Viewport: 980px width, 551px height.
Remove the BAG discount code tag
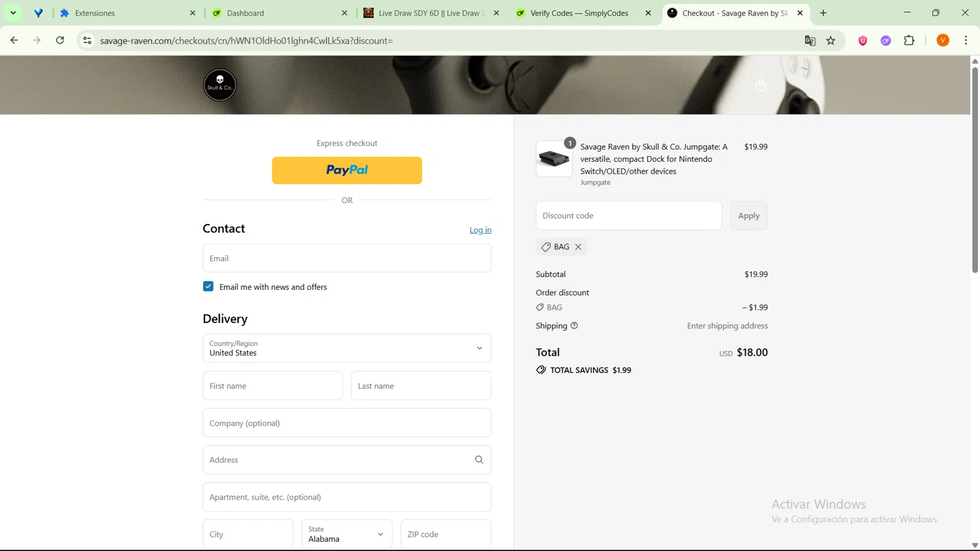(578, 247)
